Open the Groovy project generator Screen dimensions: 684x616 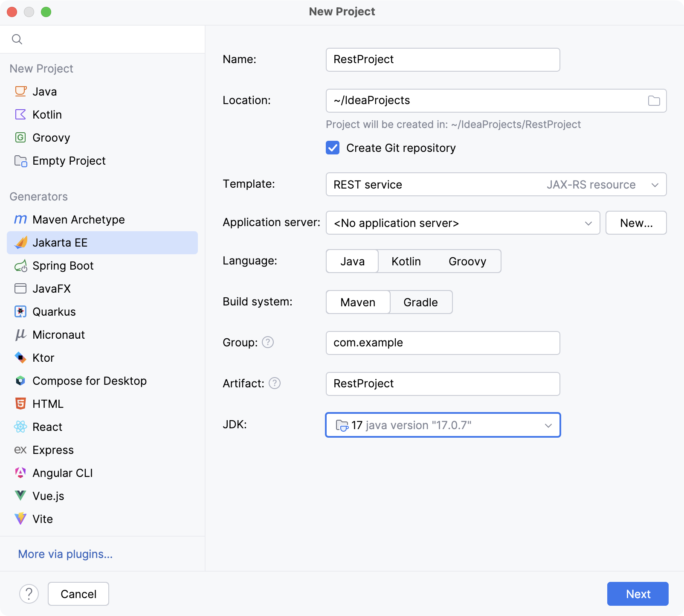51,137
